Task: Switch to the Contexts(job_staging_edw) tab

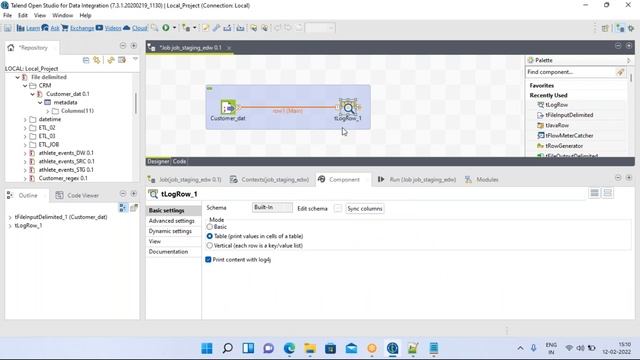Action: [x=269, y=180]
